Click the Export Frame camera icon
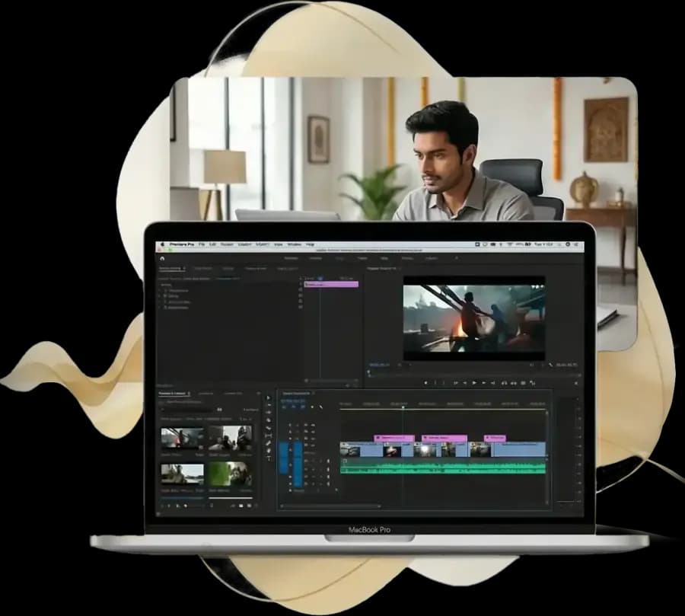The width and height of the screenshot is (685, 616). 523,383
